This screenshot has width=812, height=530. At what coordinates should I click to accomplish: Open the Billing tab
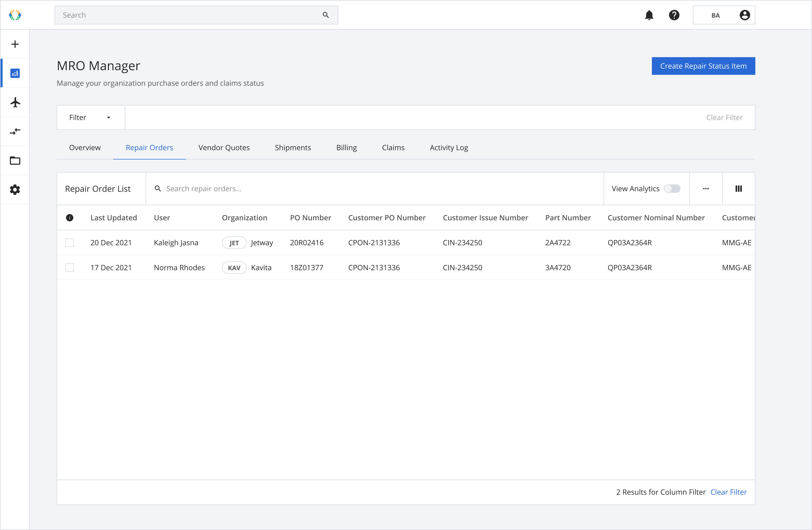point(346,148)
